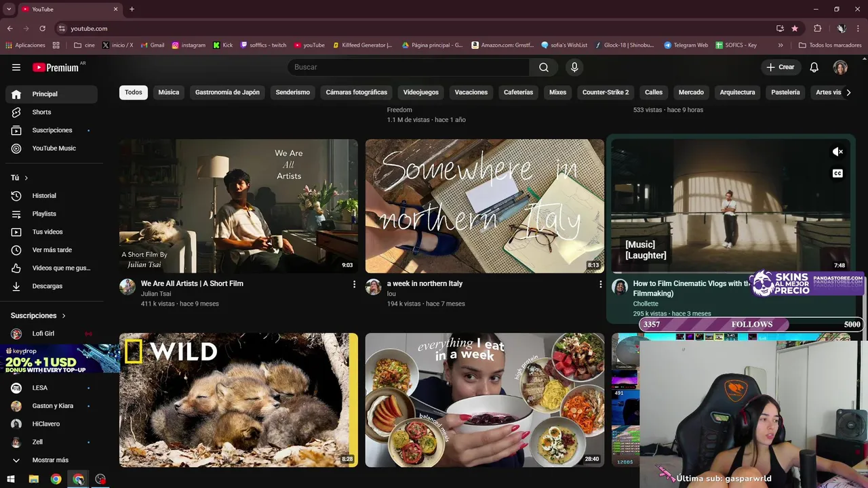Select the Counter-Strike 2 chip

[x=606, y=92]
